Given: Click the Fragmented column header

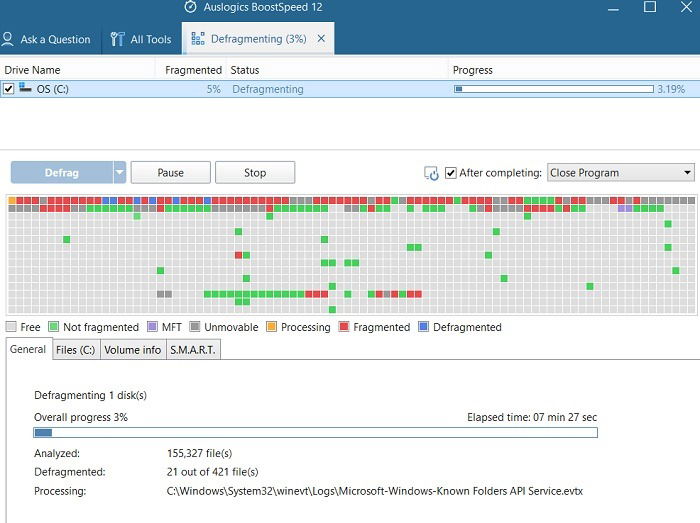Looking at the screenshot, I should pyautogui.click(x=191, y=70).
